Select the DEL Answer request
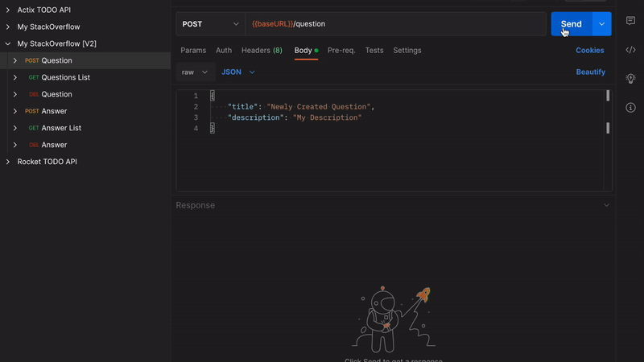This screenshot has width=644, height=362. tap(85, 145)
